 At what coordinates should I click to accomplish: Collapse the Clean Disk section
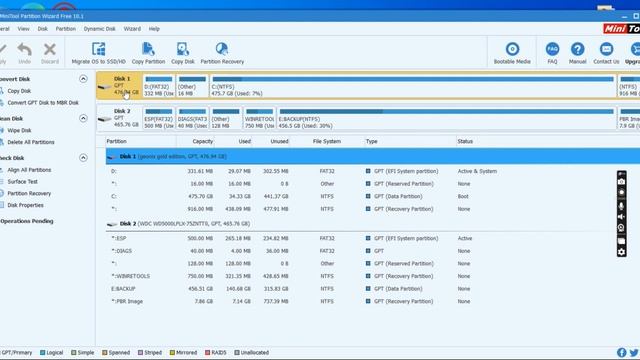point(83,118)
